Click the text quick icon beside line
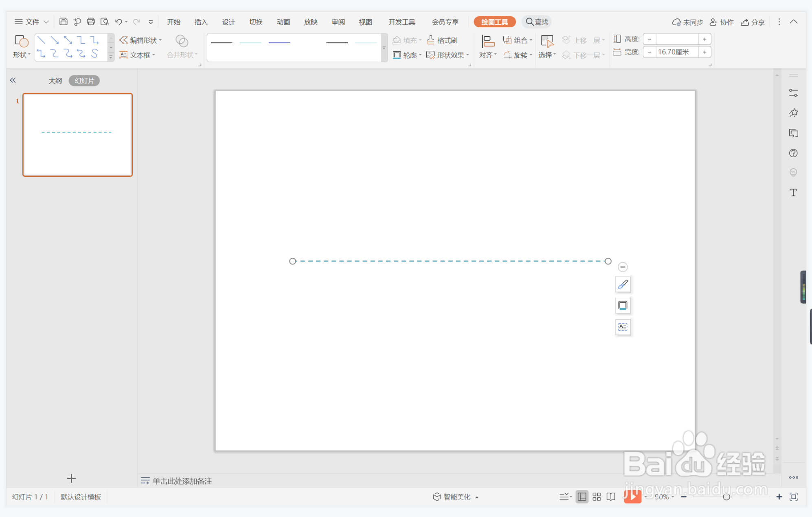 [x=623, y=327]
